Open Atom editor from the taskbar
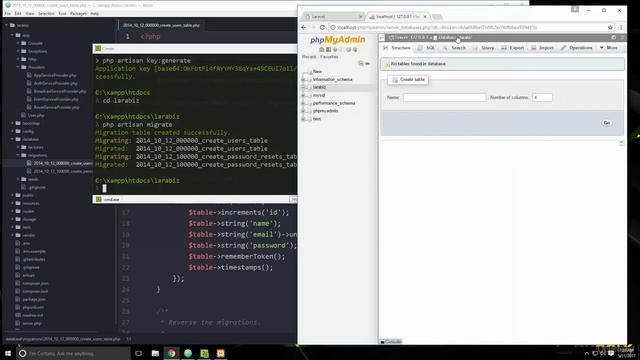This screenshot has height=360, width=640. (x=188, y=353)
